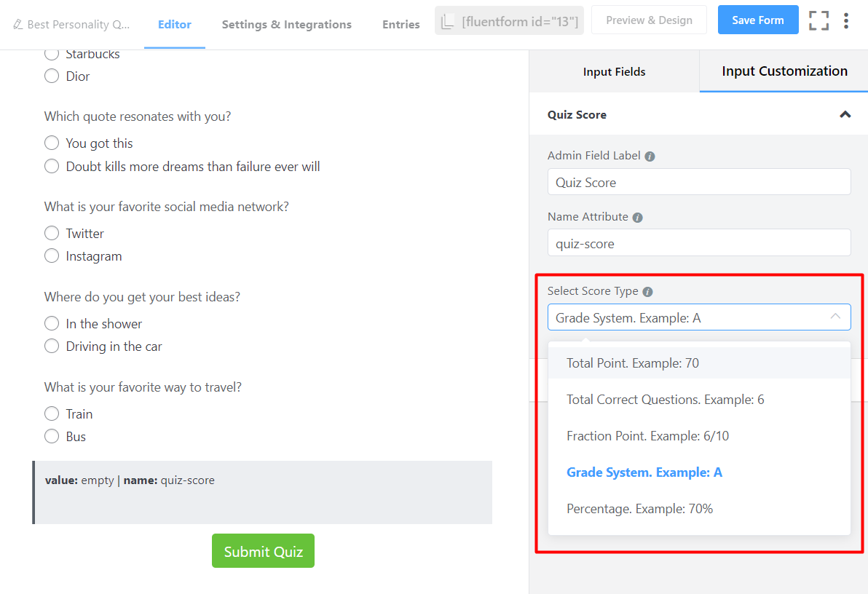Click the info icon beside Name Attribute

click(x=639, y=217)
